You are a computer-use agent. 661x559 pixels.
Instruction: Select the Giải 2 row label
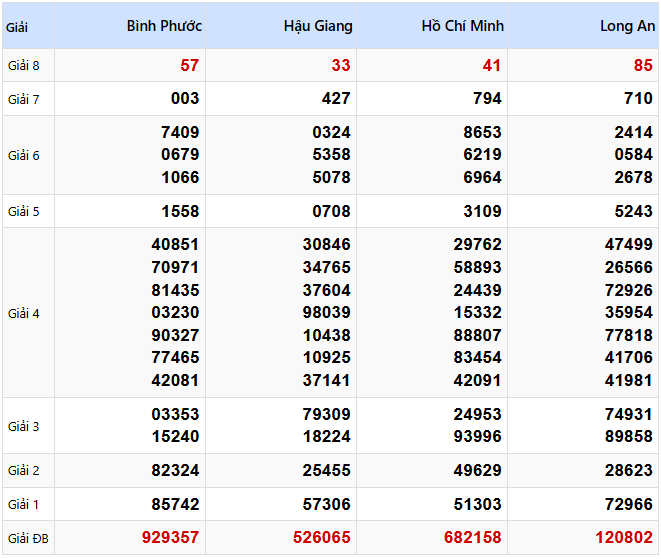(23, 470)
